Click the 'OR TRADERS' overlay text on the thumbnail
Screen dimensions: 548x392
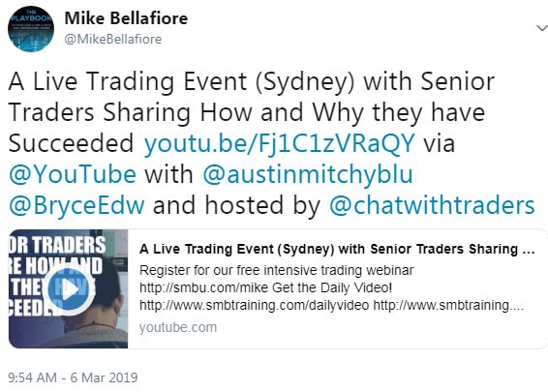coord(57,245)
